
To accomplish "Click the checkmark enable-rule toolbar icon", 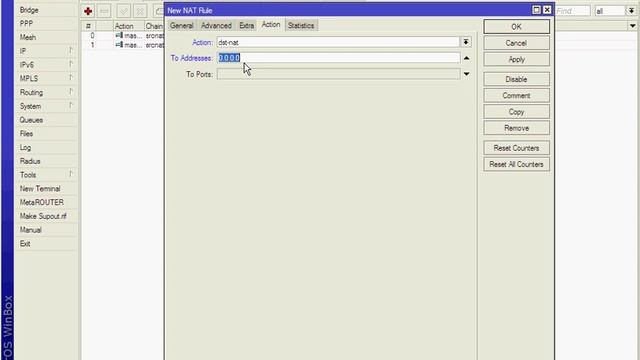I will (124, 11).
